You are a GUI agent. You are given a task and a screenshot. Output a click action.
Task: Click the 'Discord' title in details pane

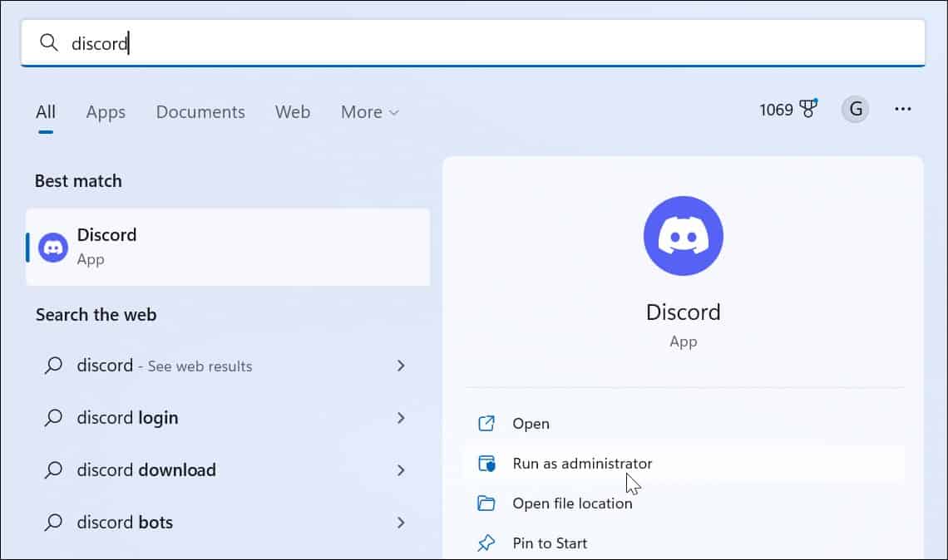tap(684, 312)
